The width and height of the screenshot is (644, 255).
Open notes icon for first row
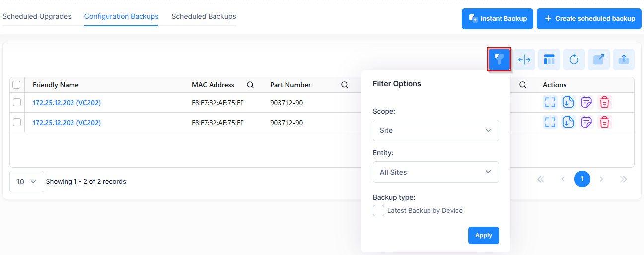(586, 102)
